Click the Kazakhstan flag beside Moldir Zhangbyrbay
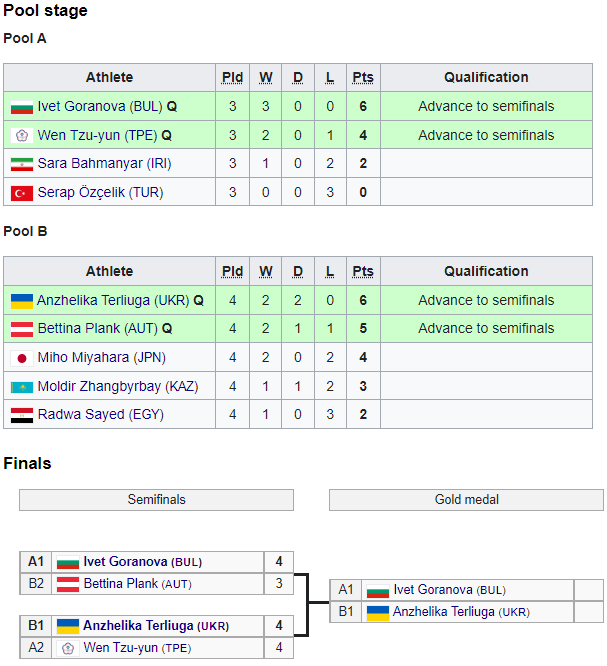This screenshot has height=666, width=607. [x=21, y=386]
